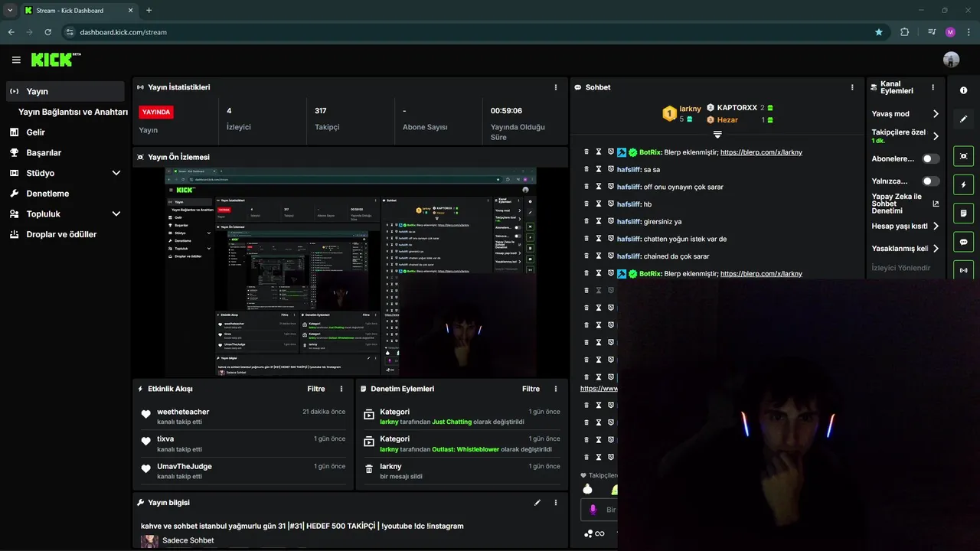Expand the Stüdyo sidebar section

coord(116,173)
